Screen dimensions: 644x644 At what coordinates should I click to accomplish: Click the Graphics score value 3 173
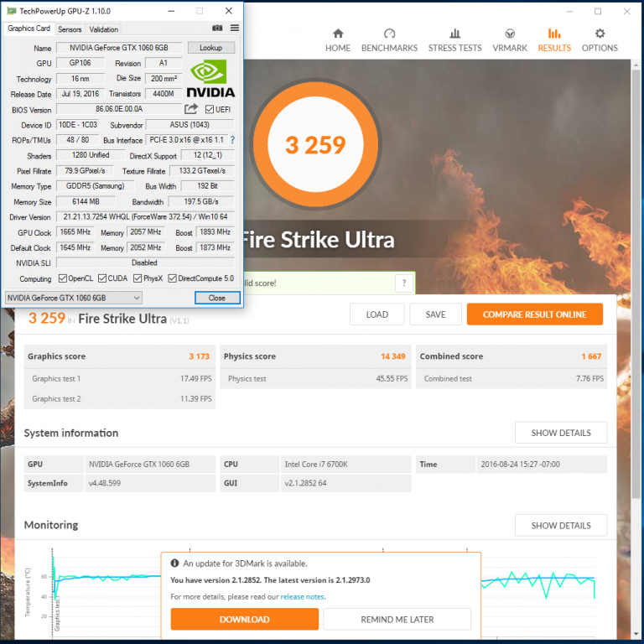click(200, 356)
